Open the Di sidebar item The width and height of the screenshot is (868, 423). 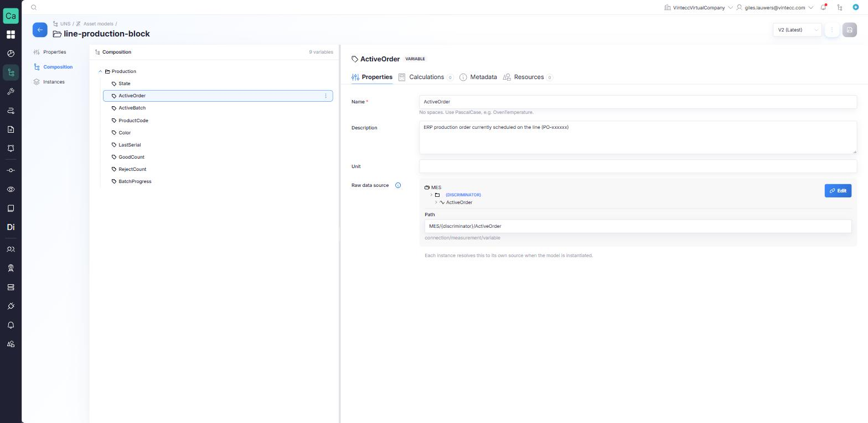pyautogui.click(x=11, y=227)
